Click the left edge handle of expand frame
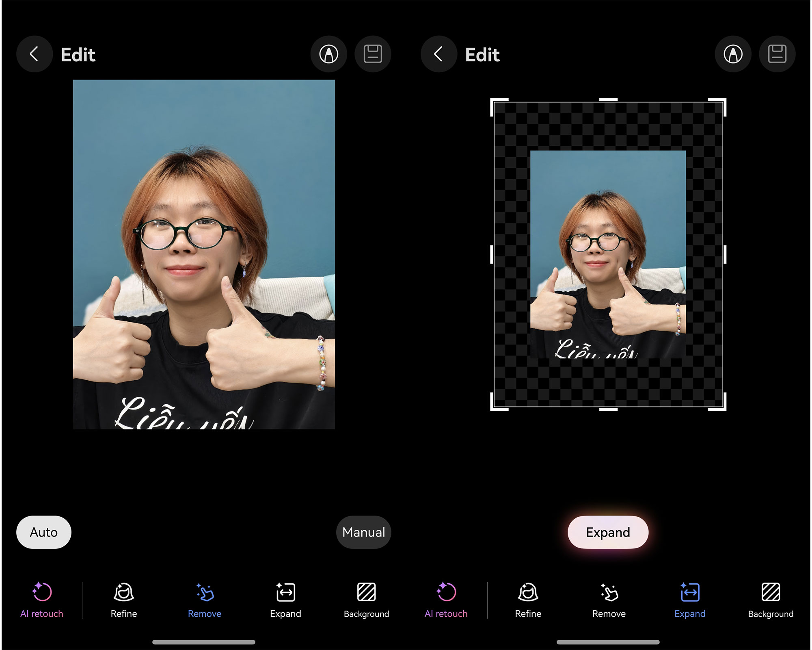Viewport: 812px width, 650px height. (x=492, y=254)
